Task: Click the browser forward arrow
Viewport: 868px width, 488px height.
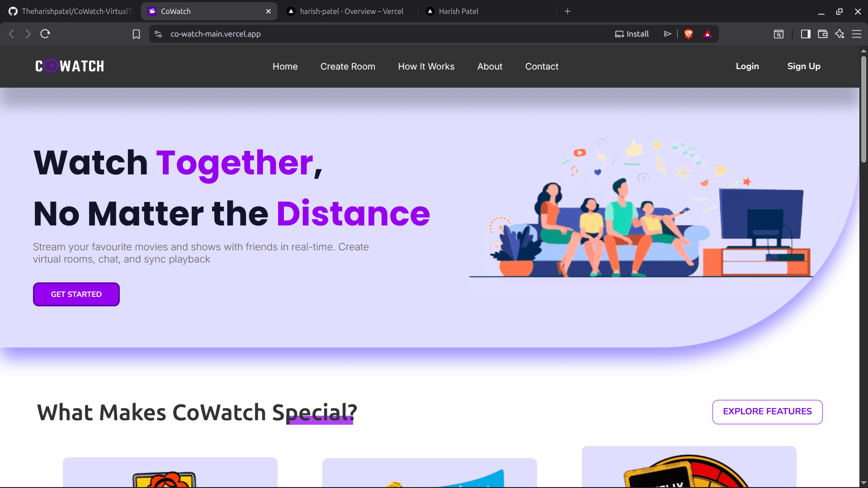Action: click(28, 34)
